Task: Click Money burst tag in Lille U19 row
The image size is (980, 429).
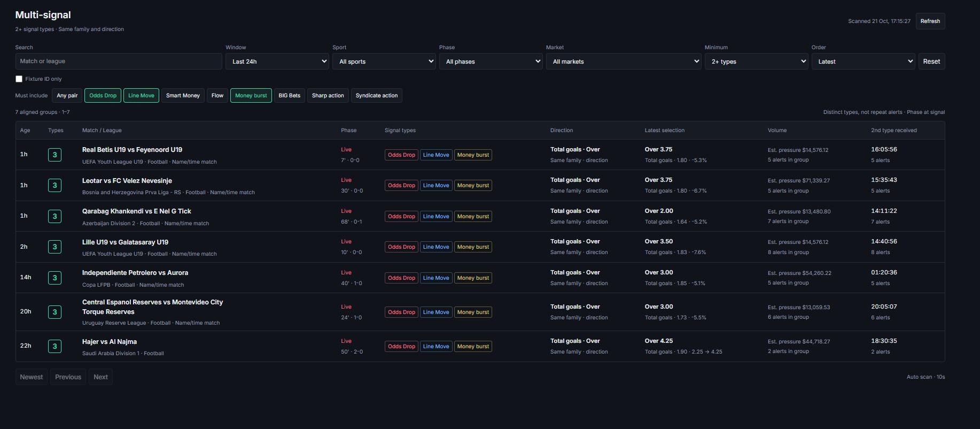Action: point(473,247)
